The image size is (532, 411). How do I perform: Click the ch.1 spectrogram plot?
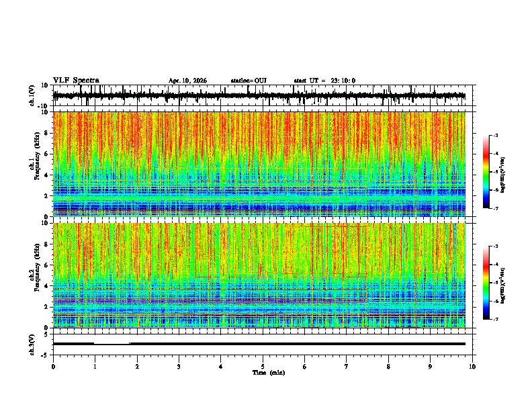coord(259,164)
